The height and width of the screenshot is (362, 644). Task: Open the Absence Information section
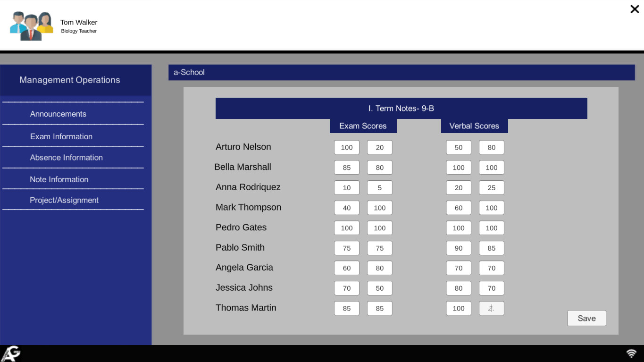pos(66,158)
